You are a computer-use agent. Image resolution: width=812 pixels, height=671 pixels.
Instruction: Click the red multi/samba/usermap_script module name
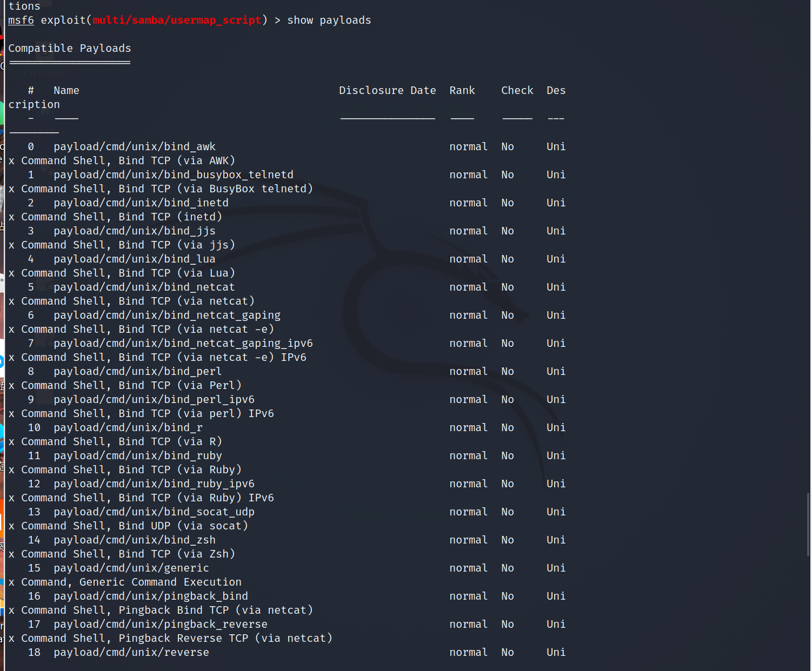click(177, 20)
